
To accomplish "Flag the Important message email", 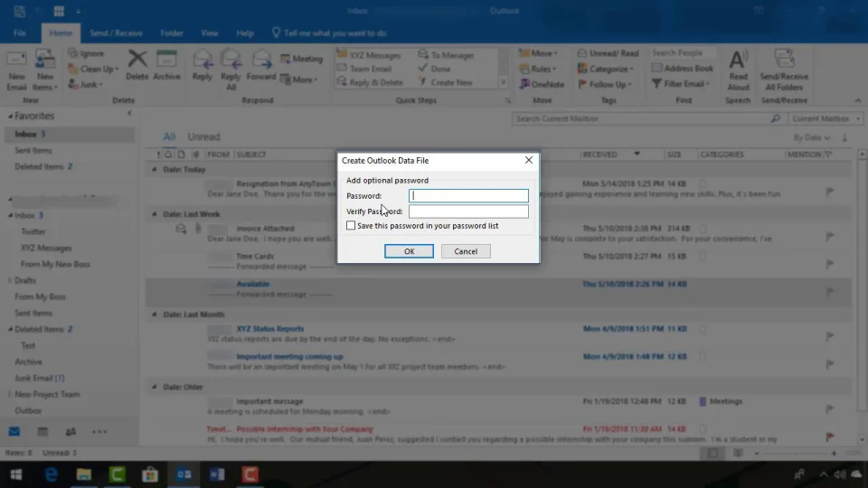I will tap(830, 408).
